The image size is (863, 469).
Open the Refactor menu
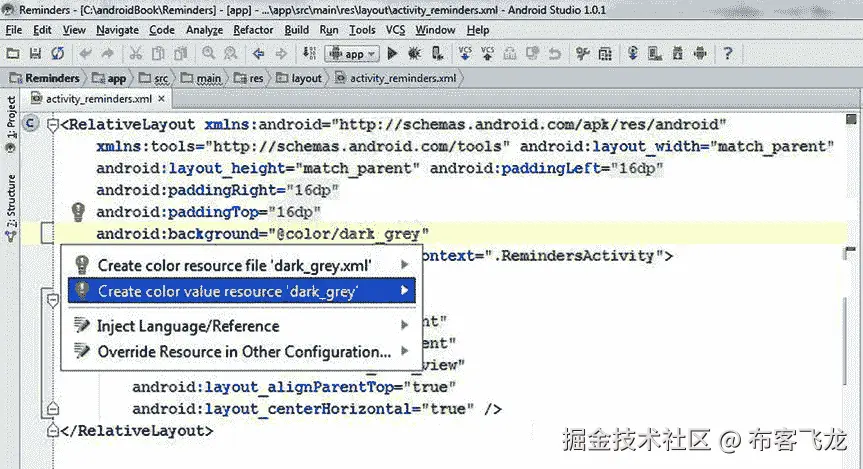(x=253, y=30)
